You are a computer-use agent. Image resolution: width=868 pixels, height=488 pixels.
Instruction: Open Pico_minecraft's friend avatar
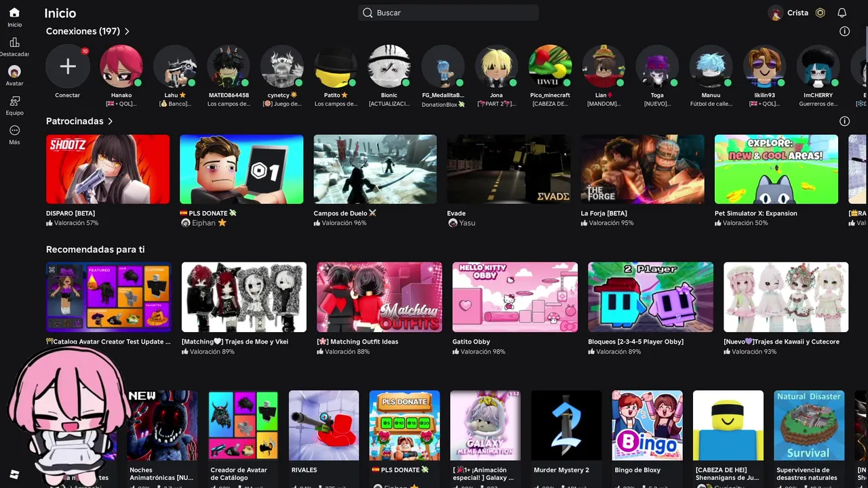[550, 66]
